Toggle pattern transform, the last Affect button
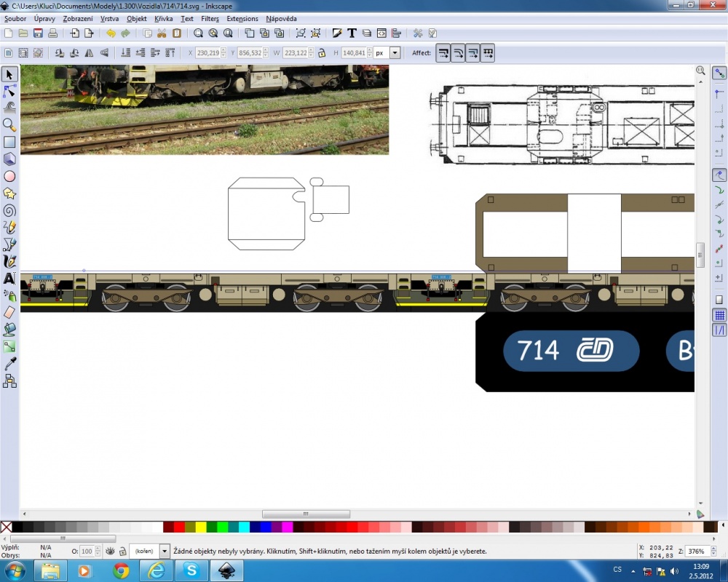Screen dimensions: 728x582 tap(488, 53)
